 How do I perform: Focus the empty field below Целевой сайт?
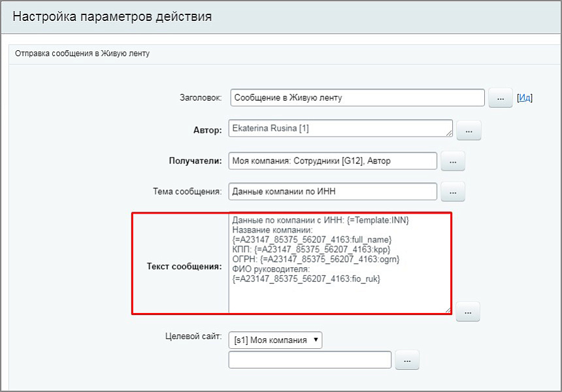click(310, 360)
